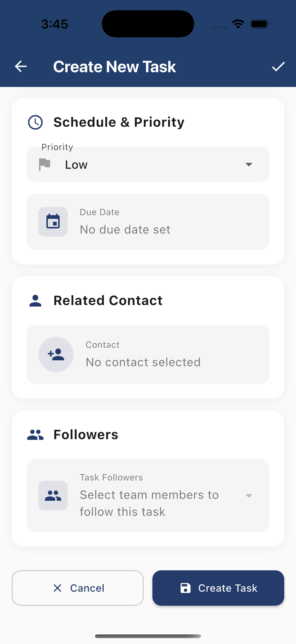
Task: Select the 'No due date set' field
Action: [x=125, y=229]
